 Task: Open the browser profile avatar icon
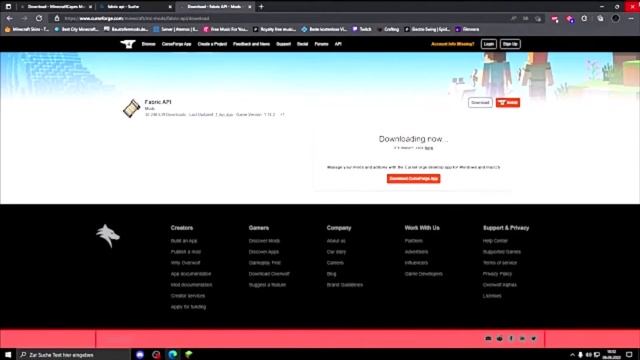(616, 18)
